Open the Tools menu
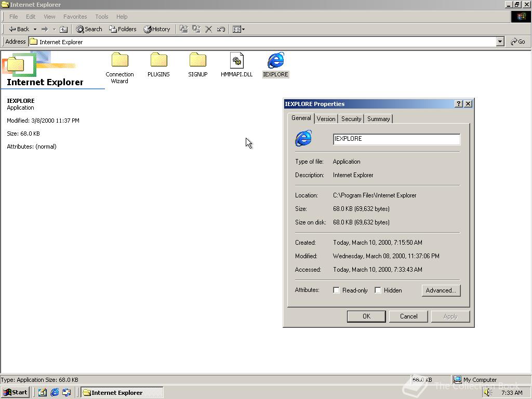 tap(101, 17)
